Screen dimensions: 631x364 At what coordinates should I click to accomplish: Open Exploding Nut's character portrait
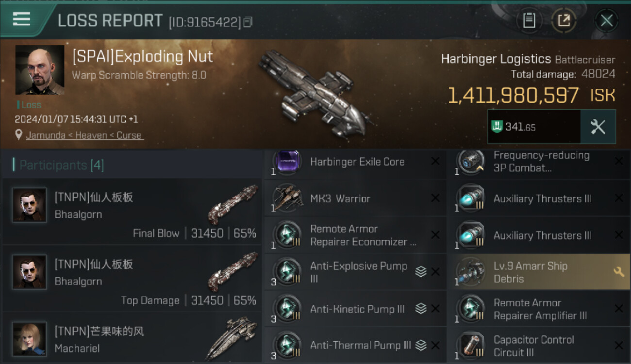(40, 70)
